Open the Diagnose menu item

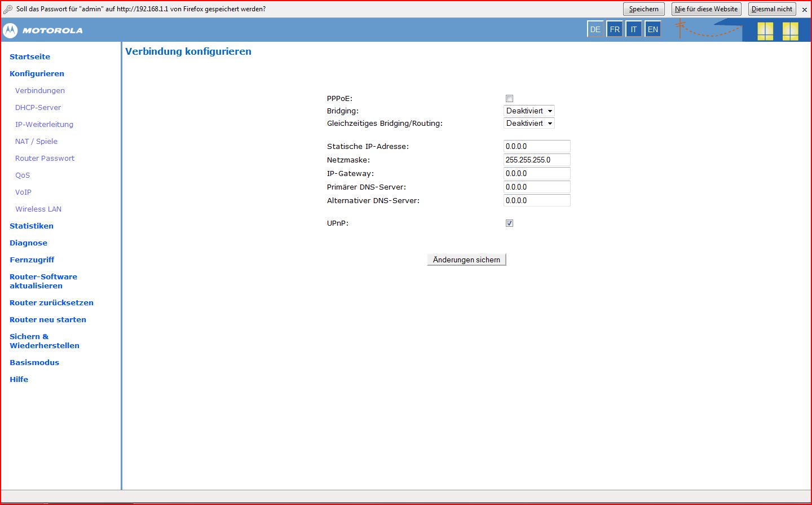click(x=28, y=243)
